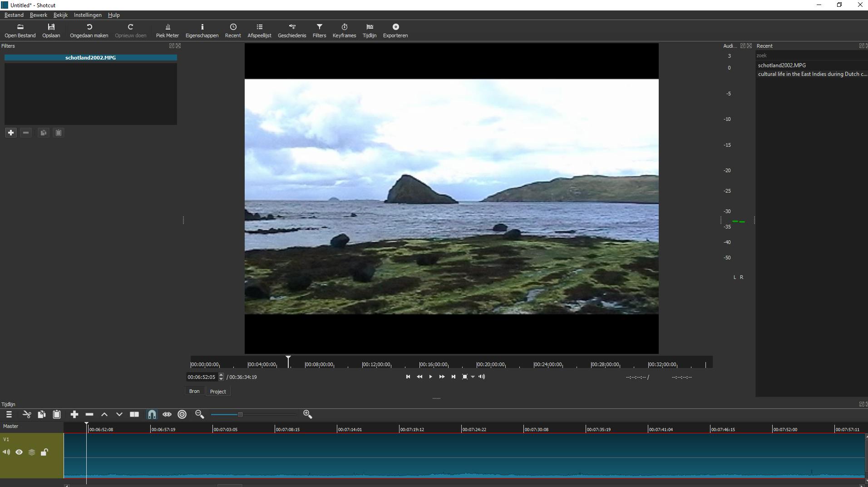Click the Piek Meter toolbar icon
Screen dimensions: 868x487
[x=167, y=30]
